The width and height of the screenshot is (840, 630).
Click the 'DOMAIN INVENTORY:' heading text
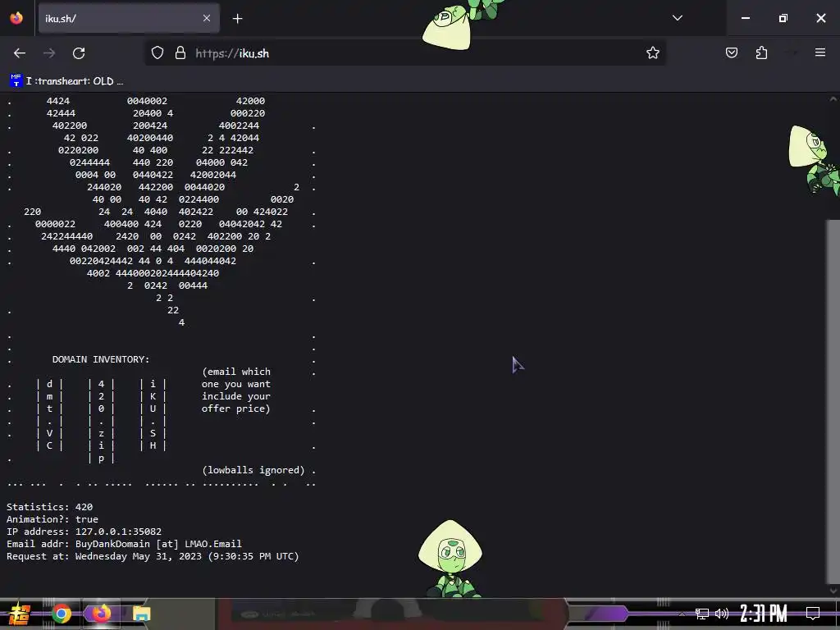101,359
